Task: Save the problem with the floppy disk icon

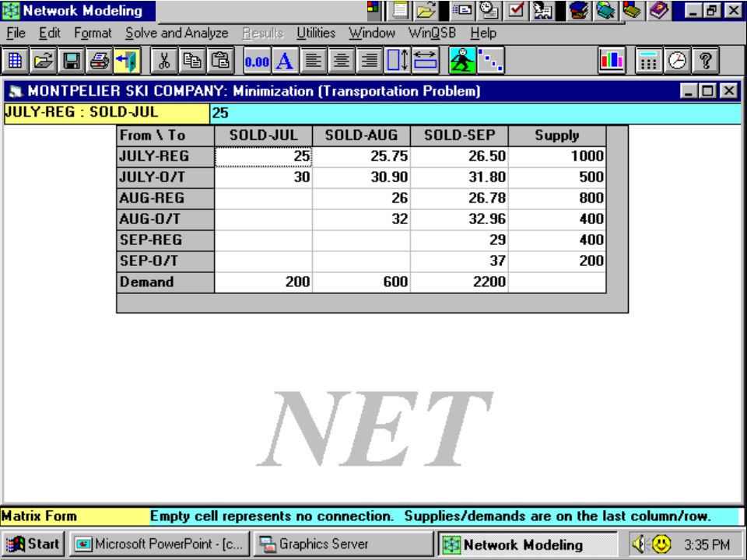Action: point(71,61)
